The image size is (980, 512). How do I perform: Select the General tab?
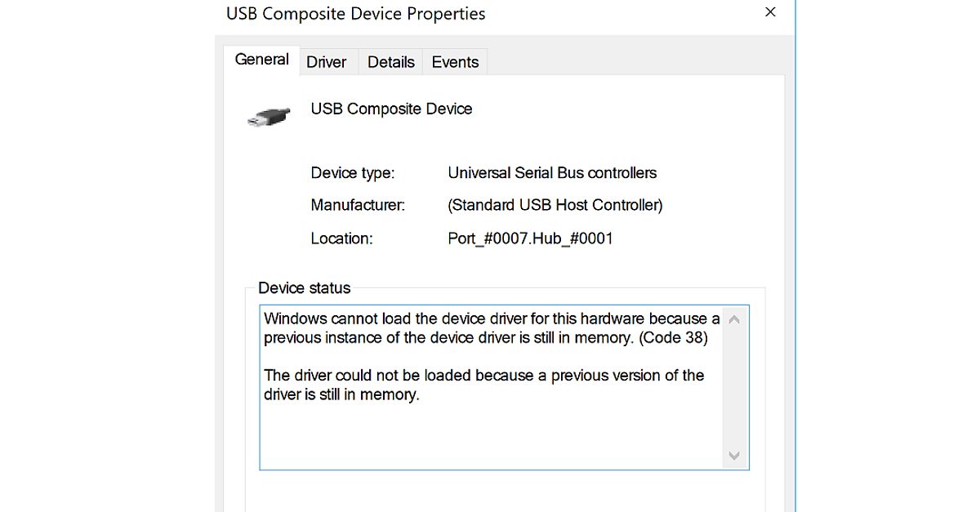pos(261,59)
